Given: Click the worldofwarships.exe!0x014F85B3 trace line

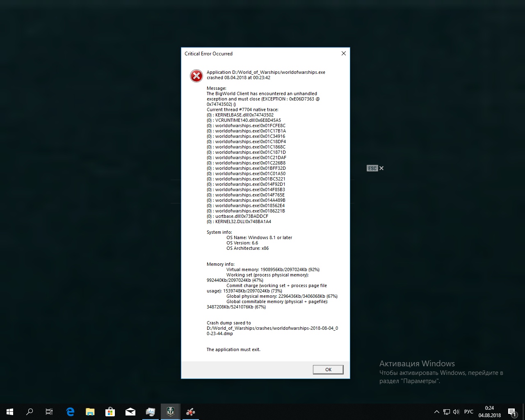Looking at the screenshot, I should pyautogui.click(x=246, y=189).
